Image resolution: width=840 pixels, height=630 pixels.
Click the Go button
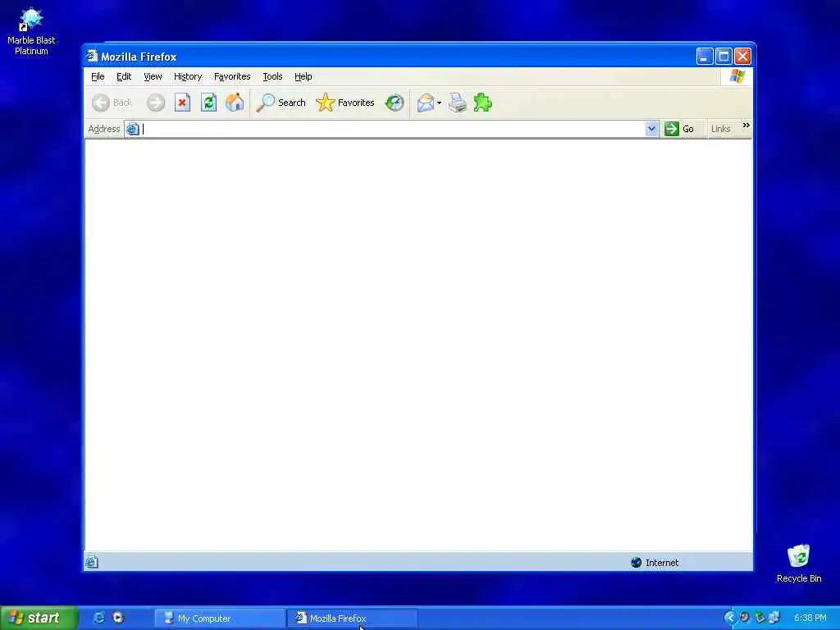[x=679, y=129]
